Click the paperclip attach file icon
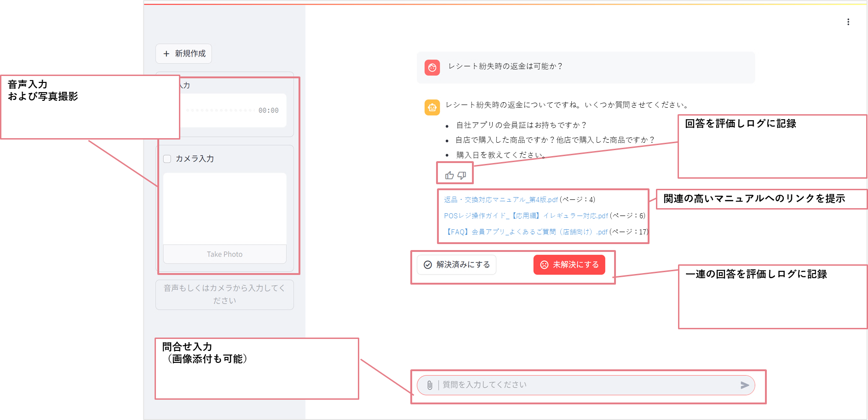Image resolution: width=868 pixels, height=420 pixels. pos(429,385)
